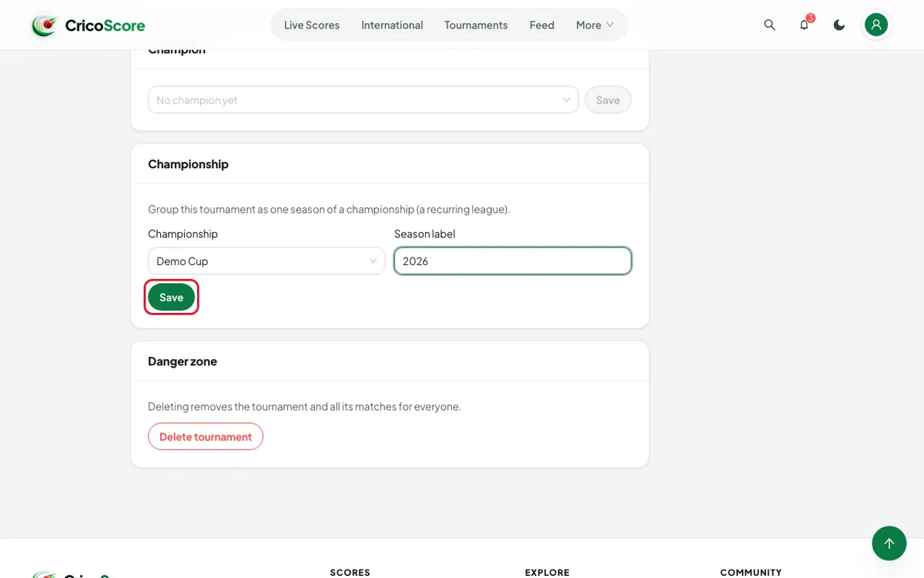Toggle dark mode moon icon
This screenshot has width=924, height=578.
point(839,25)
